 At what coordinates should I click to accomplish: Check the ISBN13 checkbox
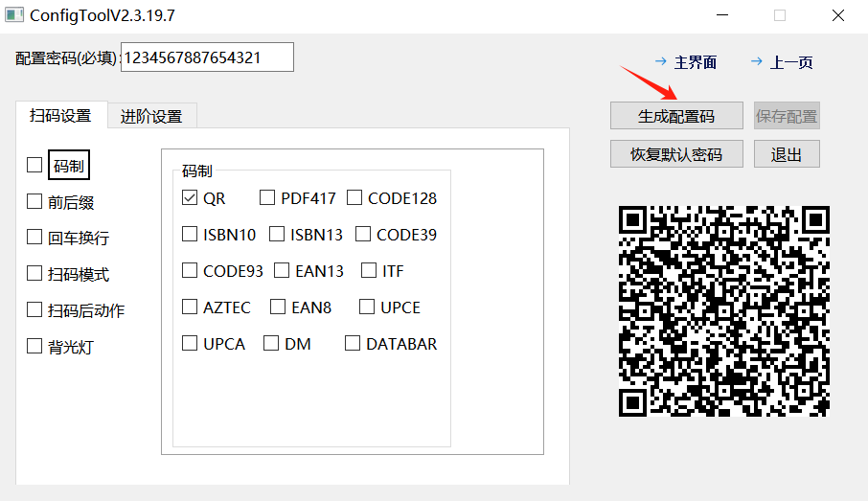(x=277, y=234)
